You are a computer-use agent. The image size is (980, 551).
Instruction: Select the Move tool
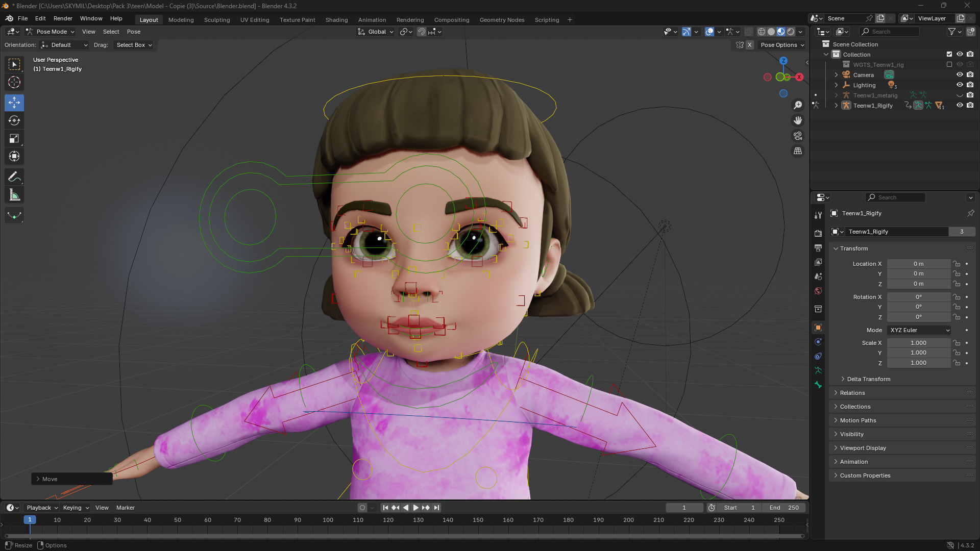pos(14,103)
